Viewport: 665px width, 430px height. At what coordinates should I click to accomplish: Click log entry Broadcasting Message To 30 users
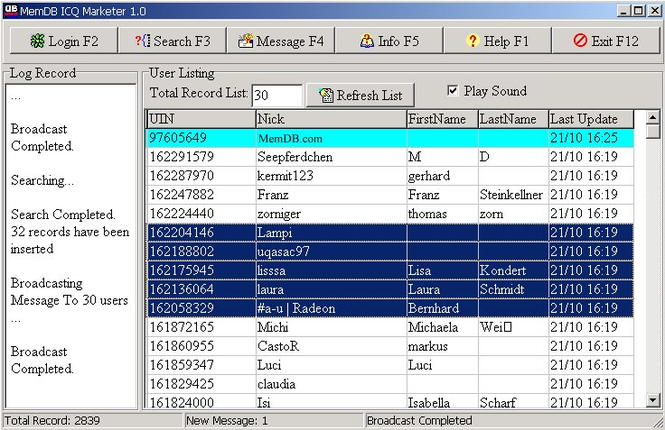point(70,292)
